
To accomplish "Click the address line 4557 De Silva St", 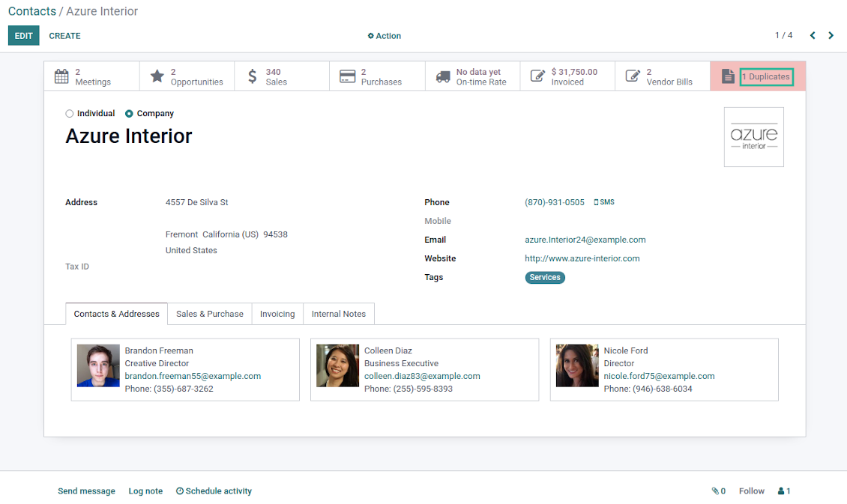I will (x=196, y=202).
